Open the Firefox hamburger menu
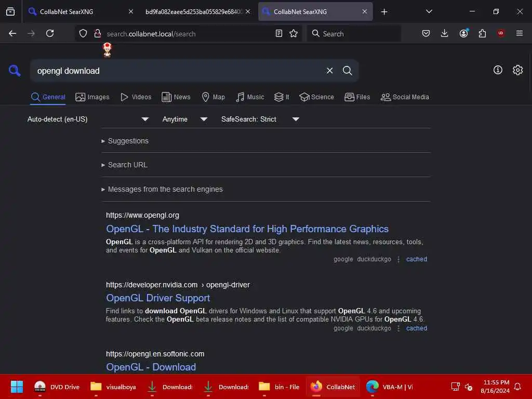Screen dimensions: 532x399 click(519, 33)
